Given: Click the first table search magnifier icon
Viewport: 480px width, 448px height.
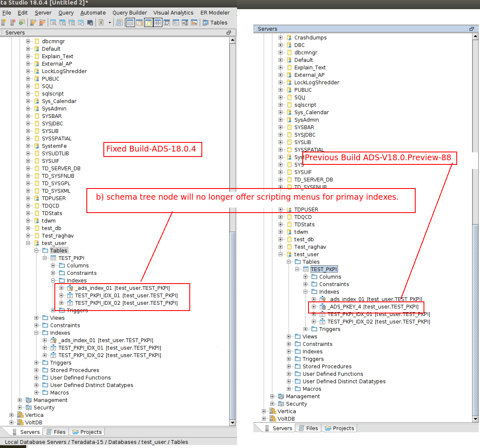Looking at the screenshot, I should pos(53,22).
